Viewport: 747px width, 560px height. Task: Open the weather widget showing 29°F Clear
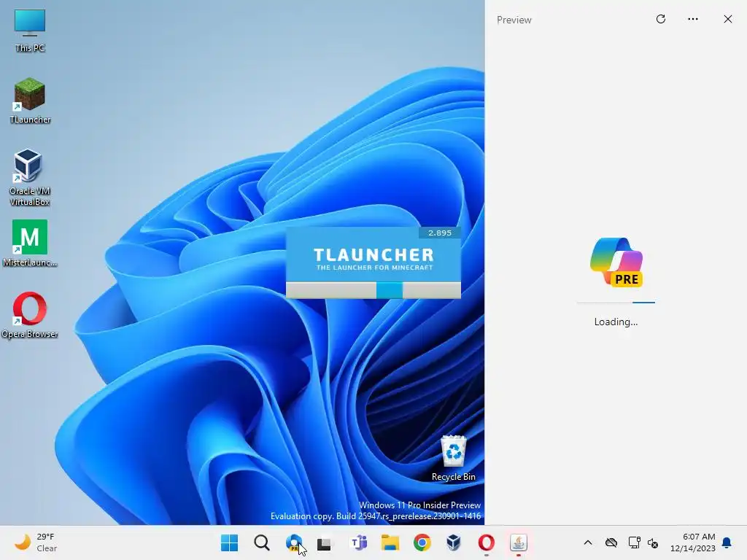point(36,542)
